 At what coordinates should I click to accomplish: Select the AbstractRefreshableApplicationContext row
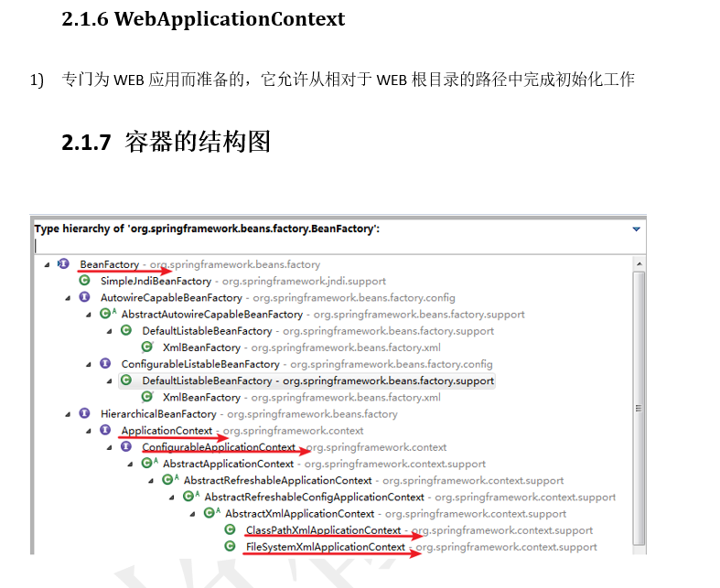[373, 480]
